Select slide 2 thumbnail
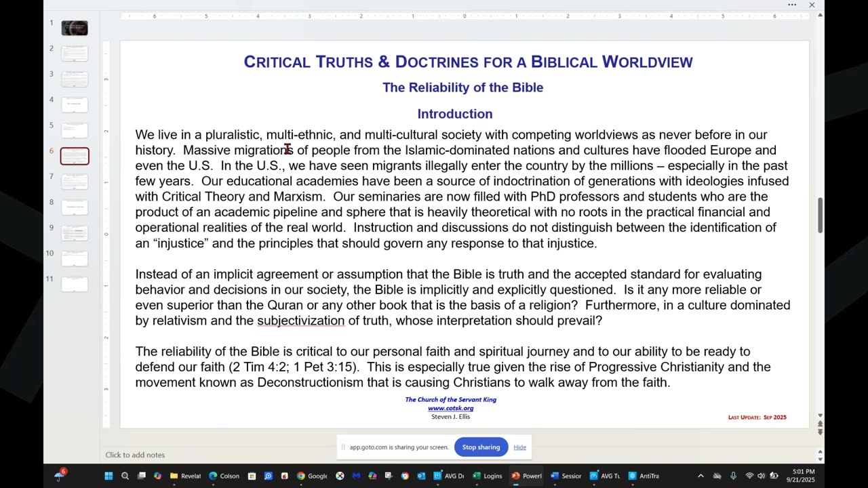 point(75,54)
